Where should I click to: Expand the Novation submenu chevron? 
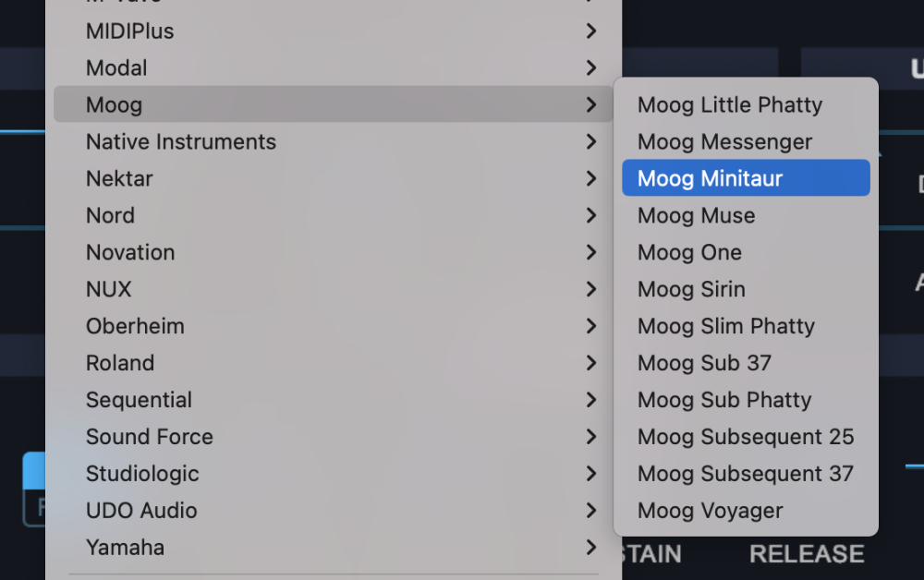click(590, 252)
